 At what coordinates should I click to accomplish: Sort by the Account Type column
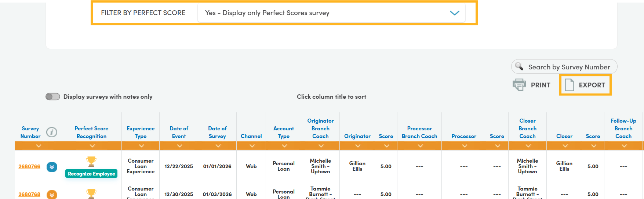283,132
